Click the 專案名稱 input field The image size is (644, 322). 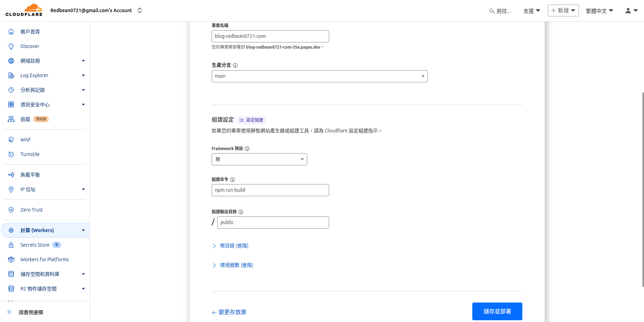[x=270, y=36]
